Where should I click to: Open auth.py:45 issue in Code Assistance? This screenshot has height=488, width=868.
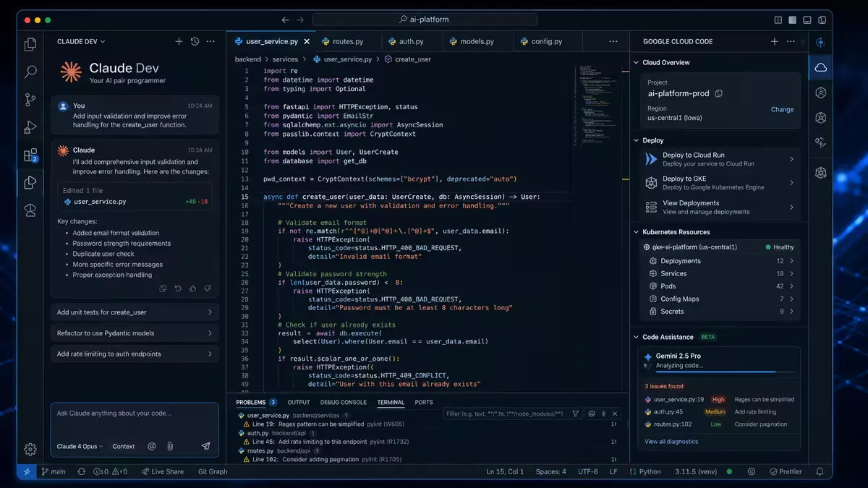pyautogui.click(x=720, y=411)
